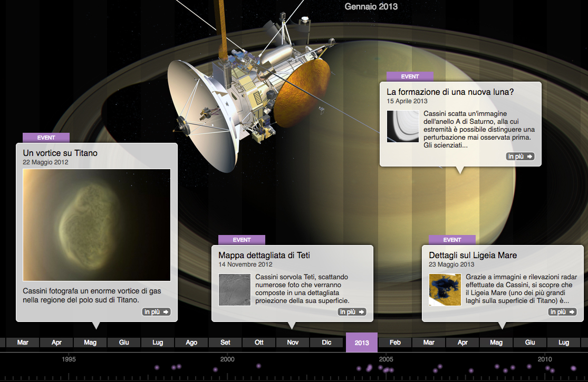Viewport: 588px width, 382px height.
Task: Go to Feb on the month bar
Action: [395, 342]
